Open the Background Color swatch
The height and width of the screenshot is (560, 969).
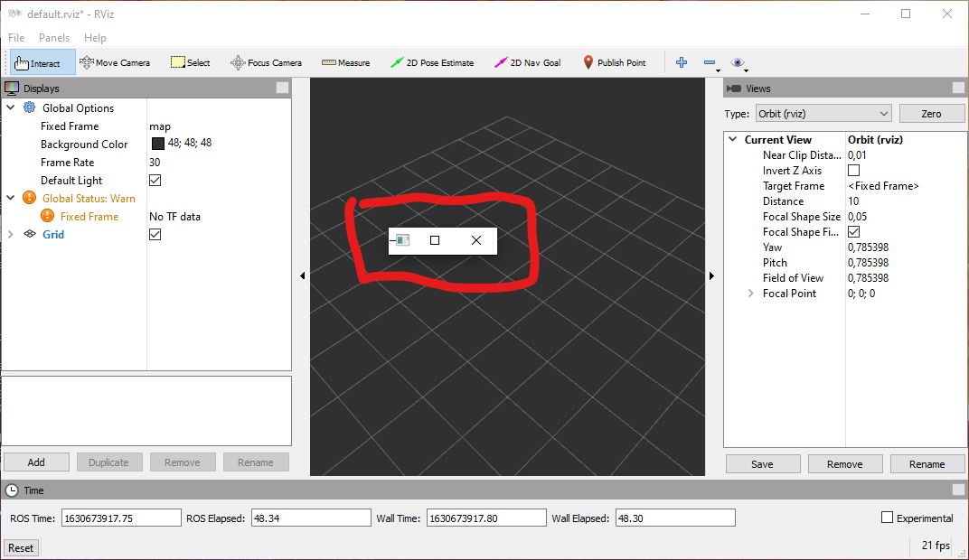pyautogui.click(x=157, y=144)
